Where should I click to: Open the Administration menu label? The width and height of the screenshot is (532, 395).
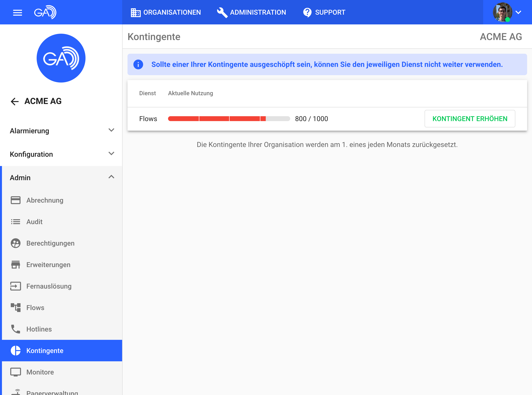[258, 12]
